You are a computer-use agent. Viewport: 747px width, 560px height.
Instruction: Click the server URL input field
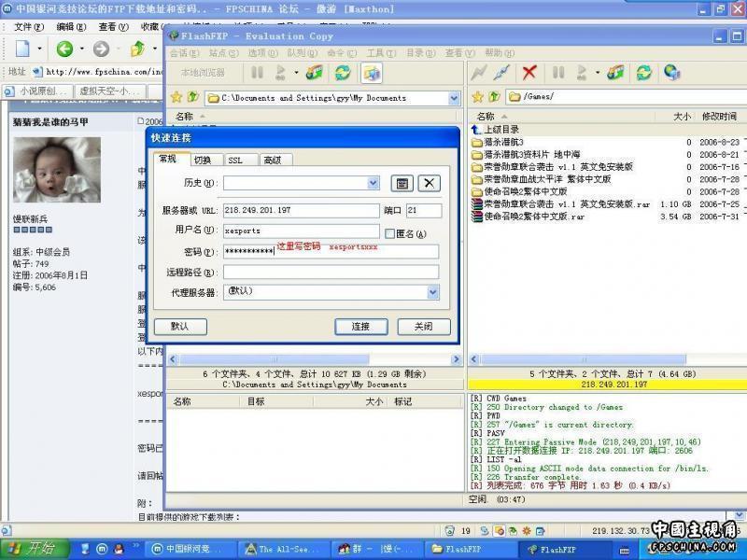click(301, 210)
